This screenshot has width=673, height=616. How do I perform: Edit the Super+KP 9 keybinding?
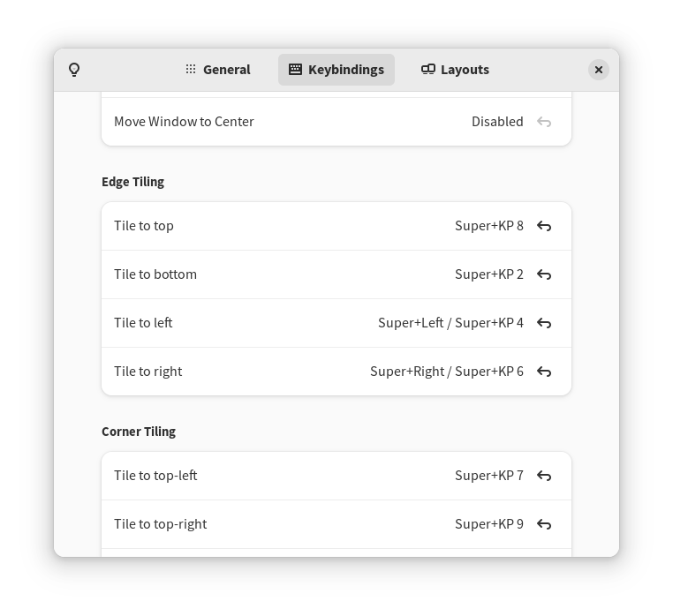point(488,524)
